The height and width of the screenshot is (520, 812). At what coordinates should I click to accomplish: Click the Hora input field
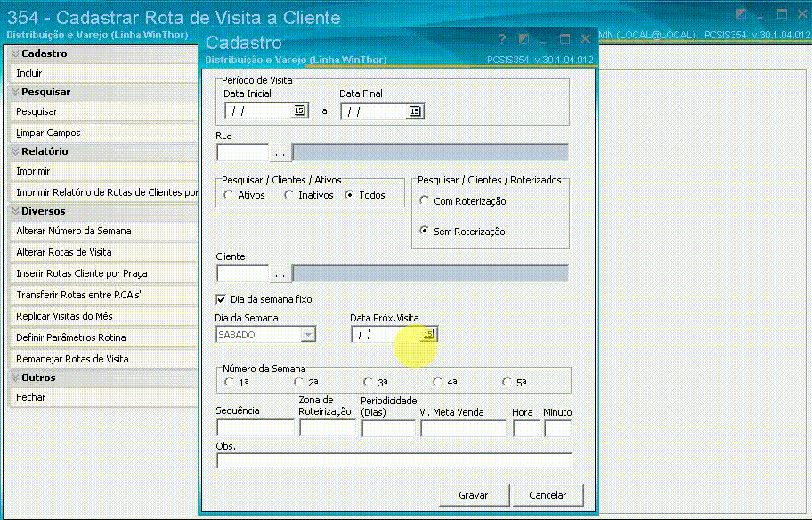[x=526, y=428]
